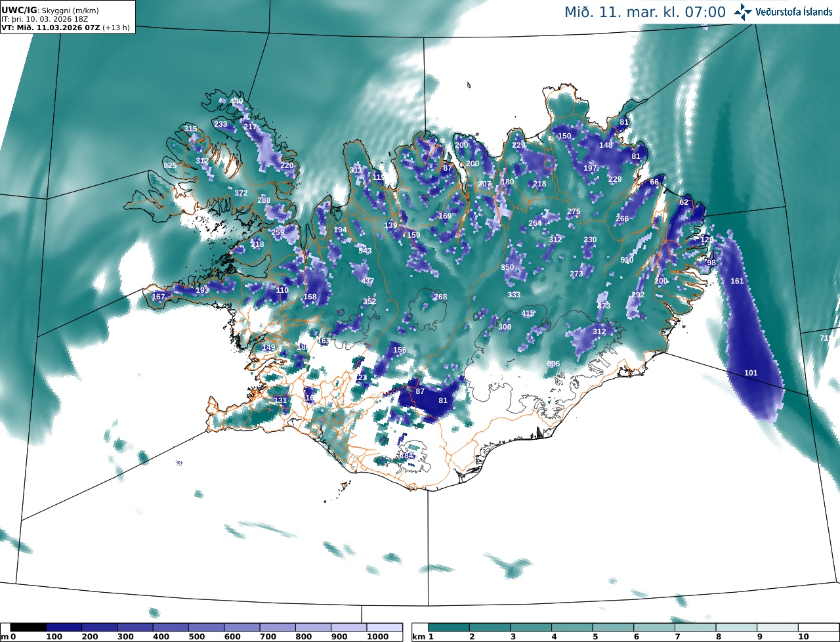Click the visibility value 207 on the map
This screenshot has height=642, width=840.
point(484,184)
